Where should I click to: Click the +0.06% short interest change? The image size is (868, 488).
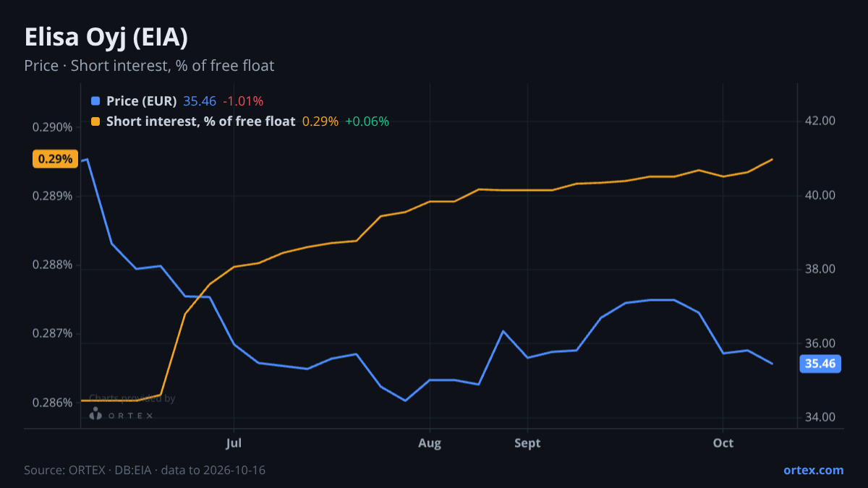(367, 121)
